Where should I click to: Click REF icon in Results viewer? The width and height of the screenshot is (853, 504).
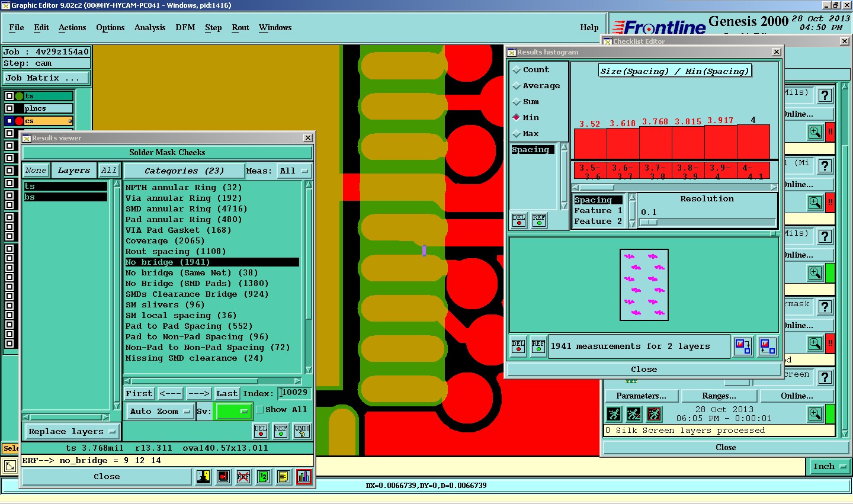coord(281,431)
